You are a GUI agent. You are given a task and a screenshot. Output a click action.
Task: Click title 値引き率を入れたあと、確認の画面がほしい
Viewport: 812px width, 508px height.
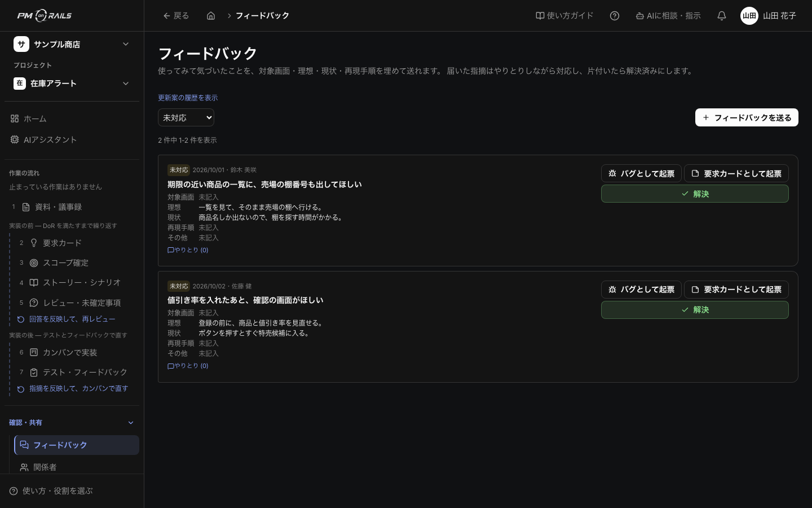245,300
